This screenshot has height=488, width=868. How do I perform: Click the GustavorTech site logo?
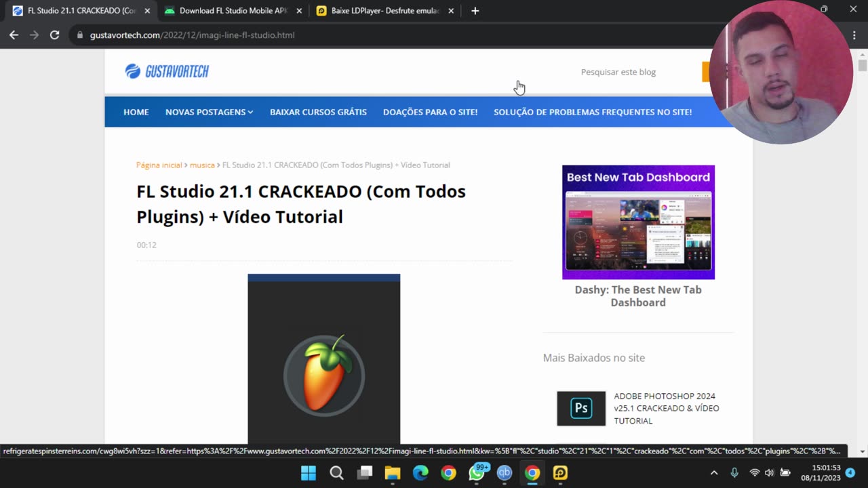pos(167,71)
